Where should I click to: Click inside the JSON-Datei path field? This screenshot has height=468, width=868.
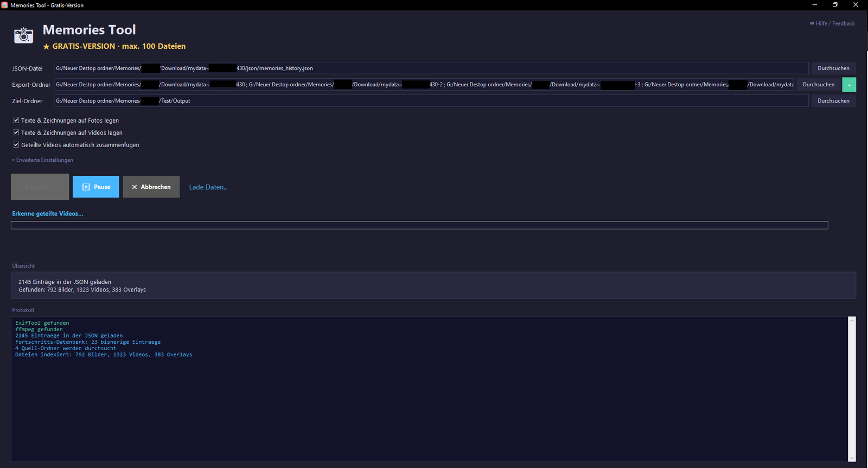click(x=431, y=68)
